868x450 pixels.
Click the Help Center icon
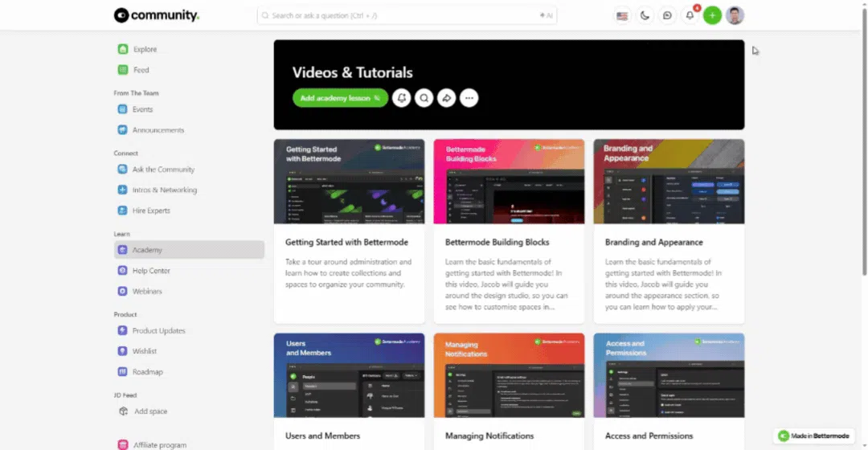point(122,271)
